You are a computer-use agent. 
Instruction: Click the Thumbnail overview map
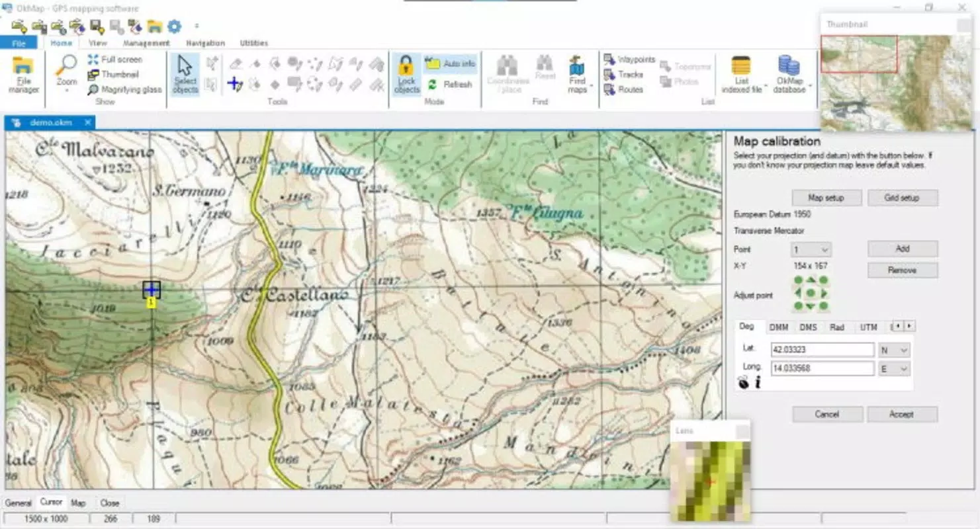click(x=897, y=83)
